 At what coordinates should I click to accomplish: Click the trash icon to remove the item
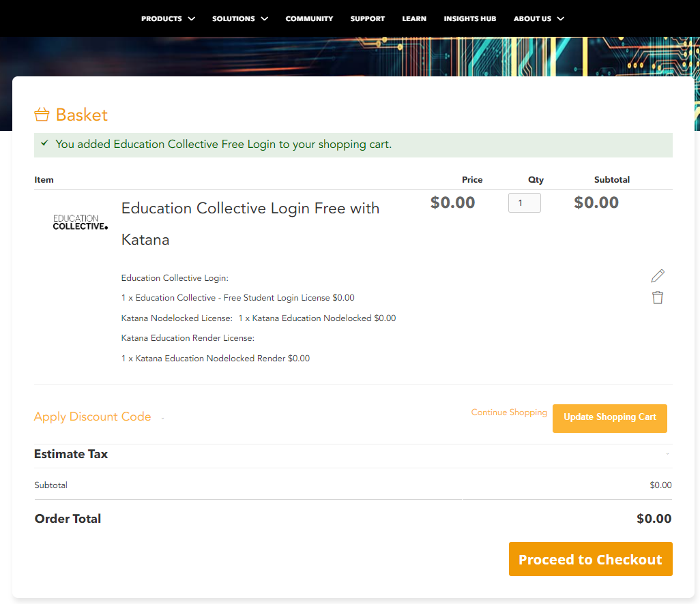coord(658,297)
